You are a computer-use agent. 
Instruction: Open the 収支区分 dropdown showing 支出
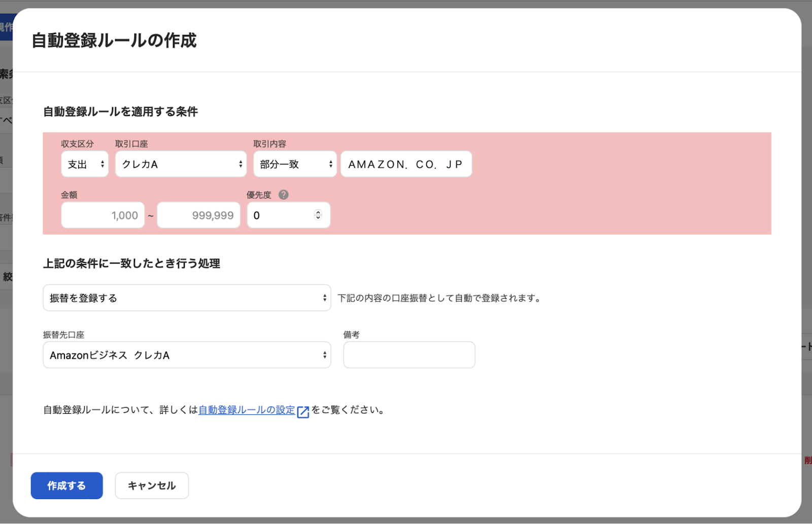pyautogui.click(x=84, y=163)
